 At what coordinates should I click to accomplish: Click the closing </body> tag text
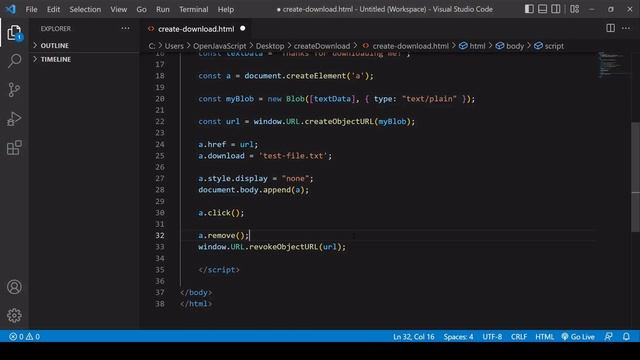point(196,293)
